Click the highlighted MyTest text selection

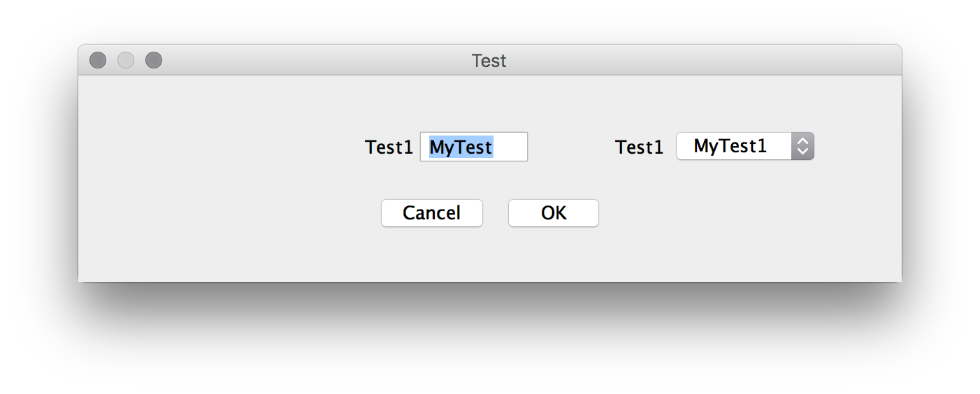[x=461, y=147]
